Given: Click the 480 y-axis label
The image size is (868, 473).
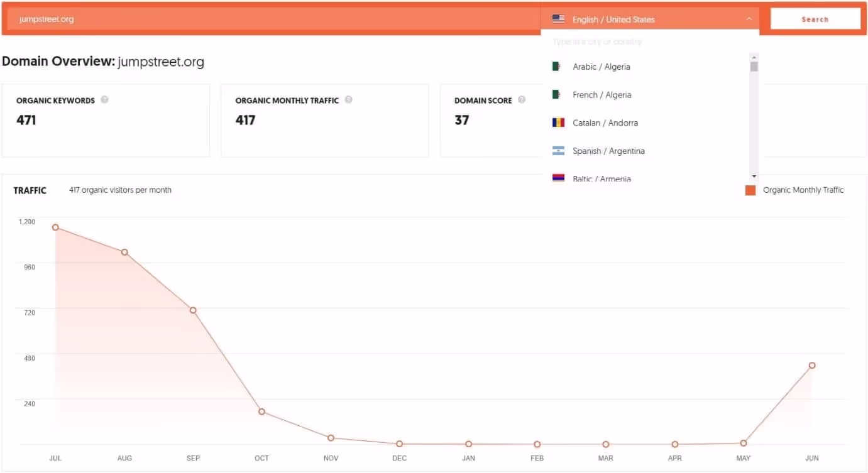Looking at the screenshot, I should pos(30,358).
